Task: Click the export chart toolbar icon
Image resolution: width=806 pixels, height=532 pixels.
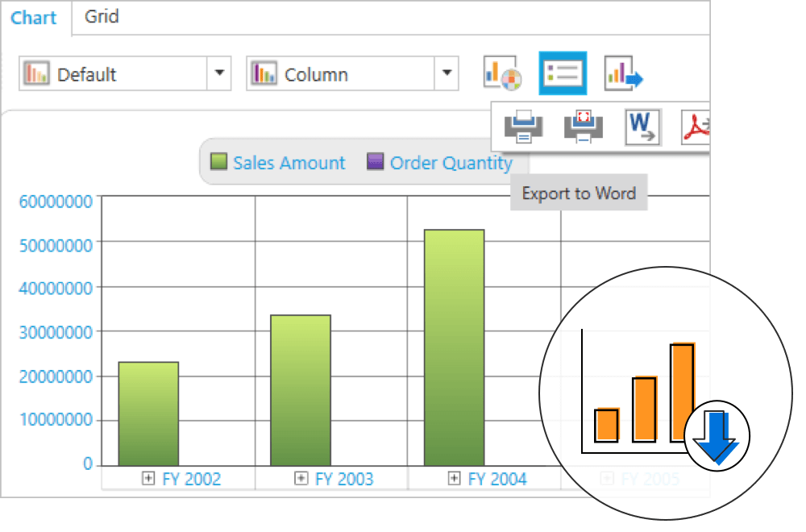Action: (623, 74)
